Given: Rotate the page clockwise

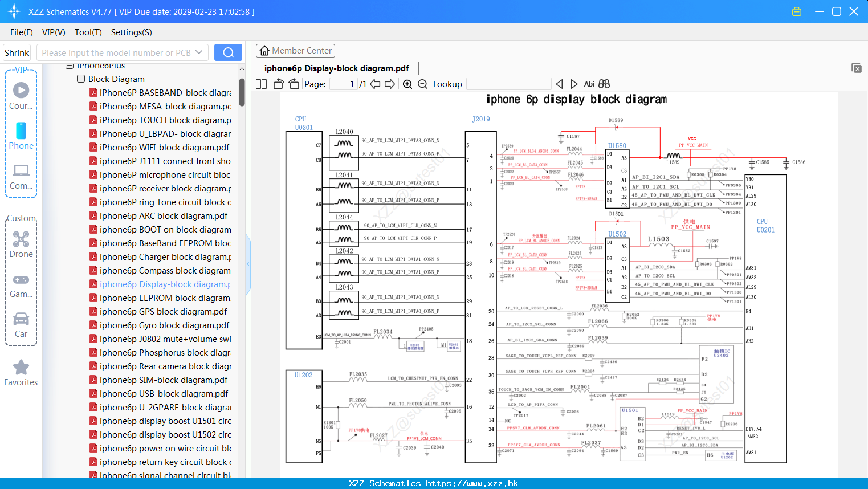Looking at the screenshot, I should pos(294,84).
